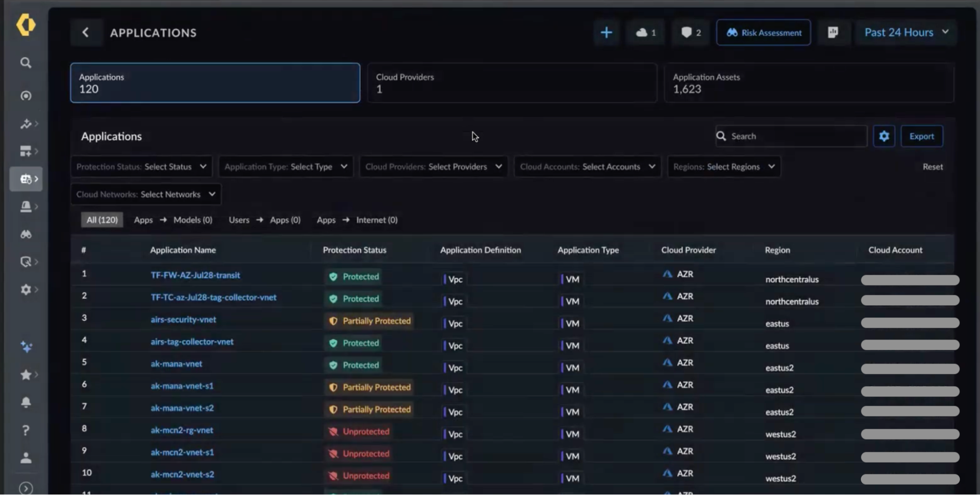Click the plus add icon in header
This screenshot has width=980, height=495.
pos(606,32)
